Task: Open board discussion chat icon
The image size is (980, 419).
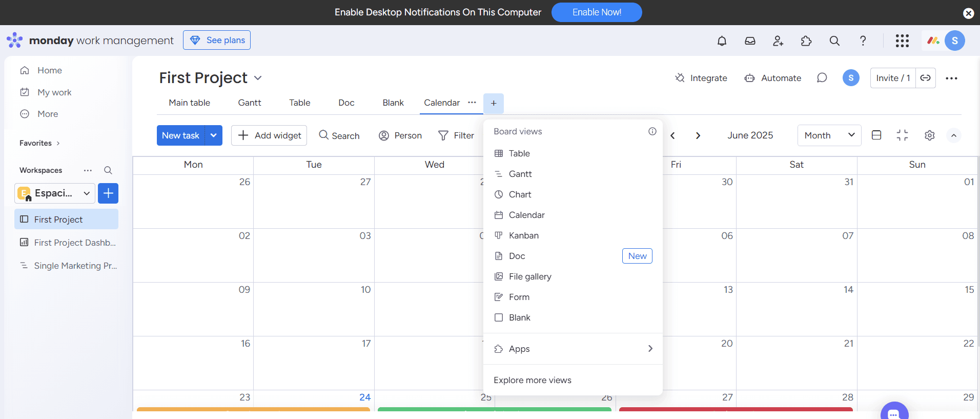Action: [822, 78]
